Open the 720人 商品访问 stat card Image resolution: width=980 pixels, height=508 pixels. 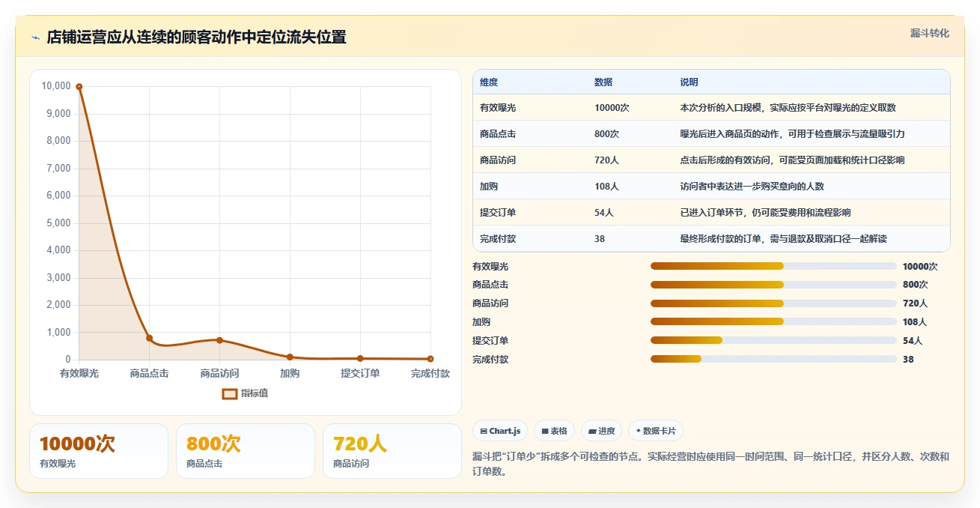tap(392, 451)
